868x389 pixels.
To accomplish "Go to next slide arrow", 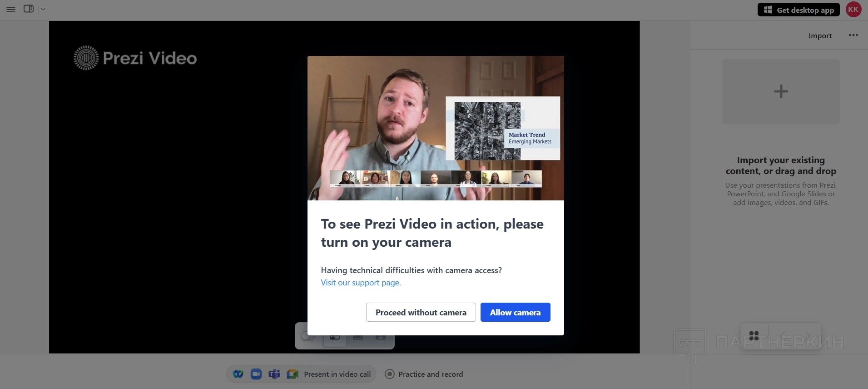I will (x=808, y=336).
